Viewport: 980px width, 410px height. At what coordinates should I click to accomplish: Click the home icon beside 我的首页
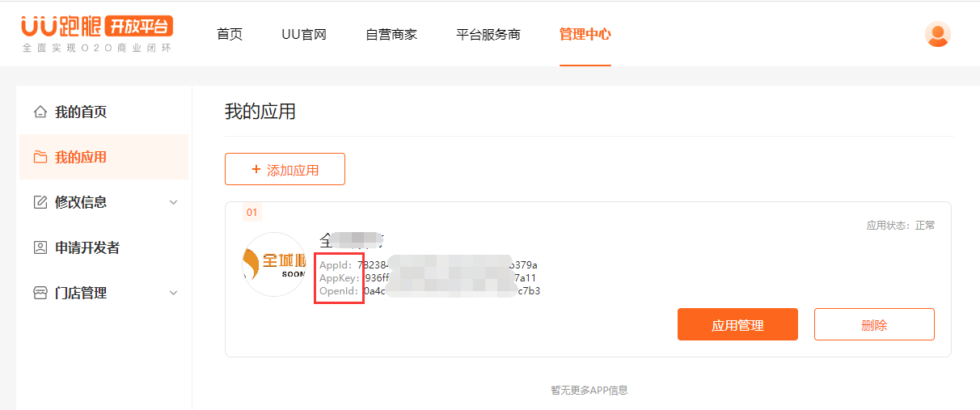(x=40, y=112)
